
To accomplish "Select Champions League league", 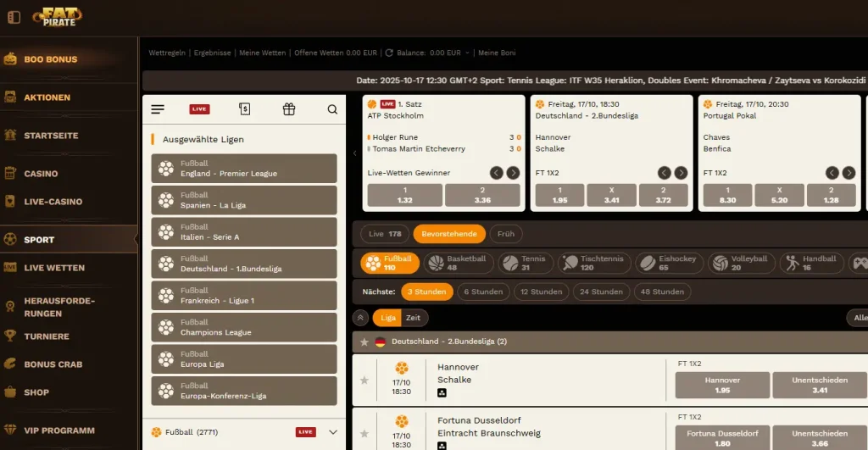I will tap(244, 327).
